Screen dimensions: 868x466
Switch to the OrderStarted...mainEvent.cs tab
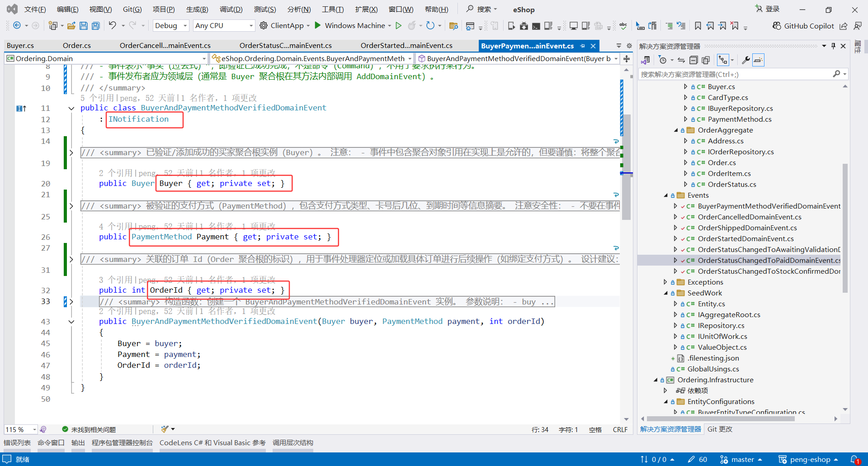coord(406,46)
